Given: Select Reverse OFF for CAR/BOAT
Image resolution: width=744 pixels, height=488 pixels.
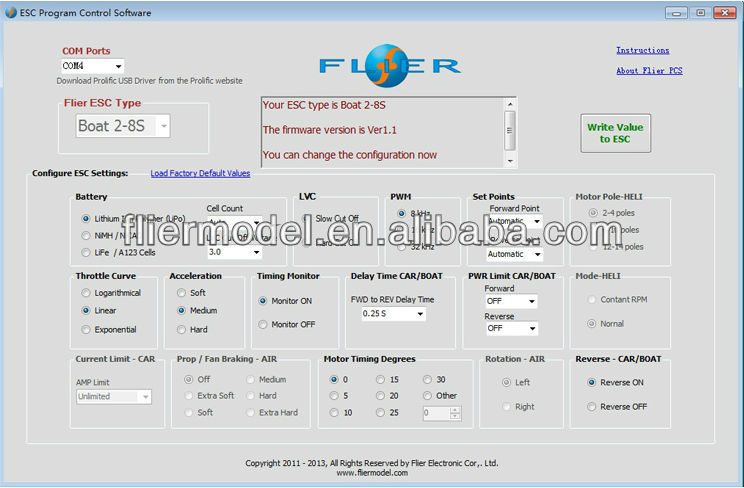Looking at the screenshot, I should [591, 407].
